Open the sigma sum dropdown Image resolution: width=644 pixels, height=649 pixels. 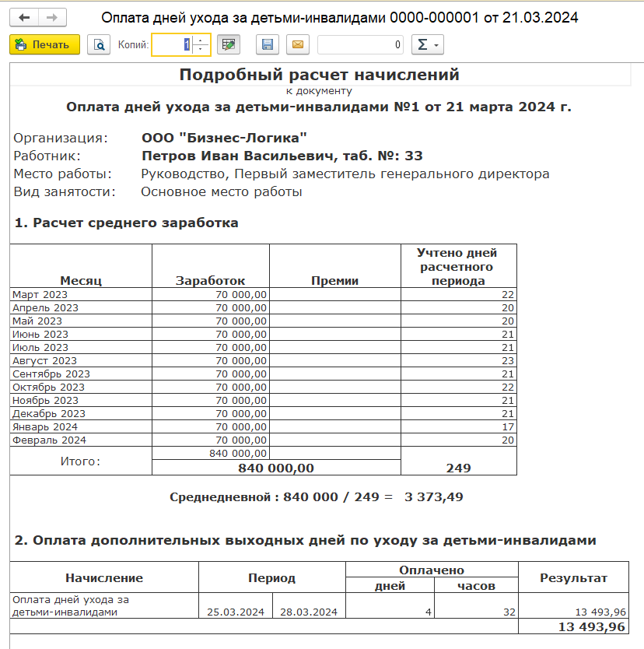click(428, 44)
